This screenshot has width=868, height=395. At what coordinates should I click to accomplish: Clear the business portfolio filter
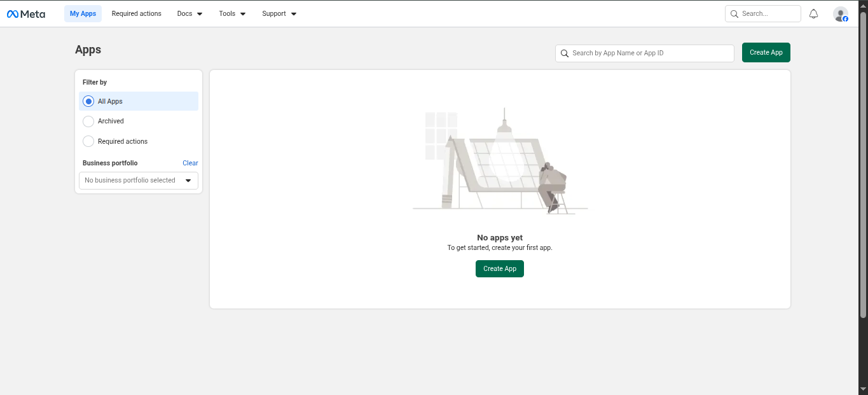point(190,163)
